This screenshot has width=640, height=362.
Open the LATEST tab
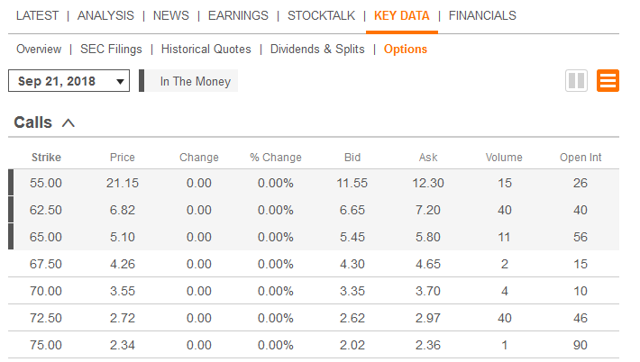coord(37,16)
